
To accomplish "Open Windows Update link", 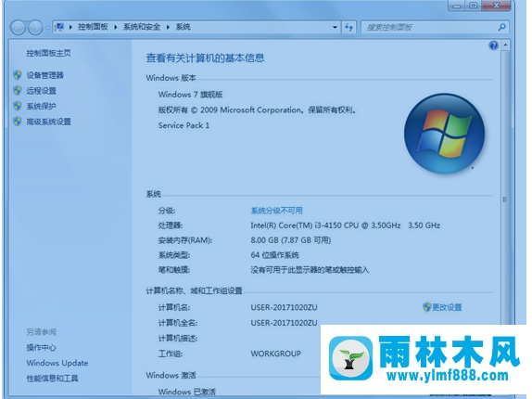I will coord(57,363).
